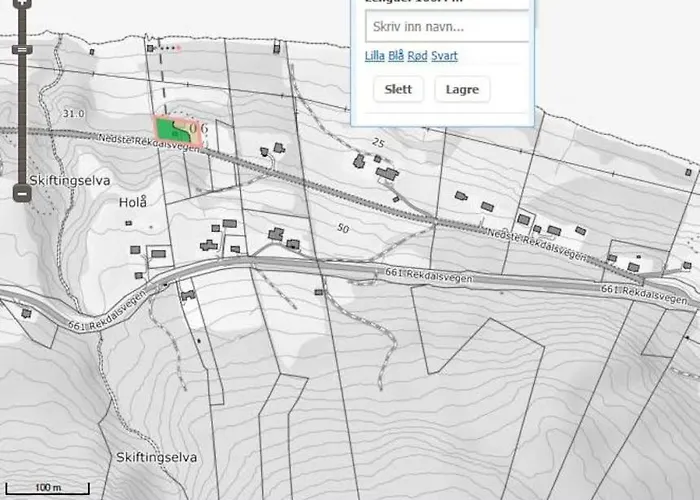This screenshot has width=700, height=500.
Task: Click the pink dotted marker at top
Action: coord(172,47)
